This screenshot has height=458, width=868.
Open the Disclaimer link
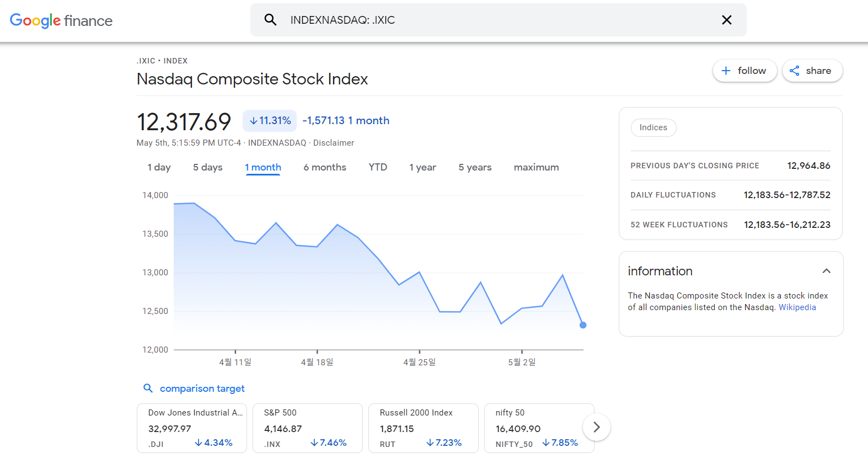pos(334,143)
